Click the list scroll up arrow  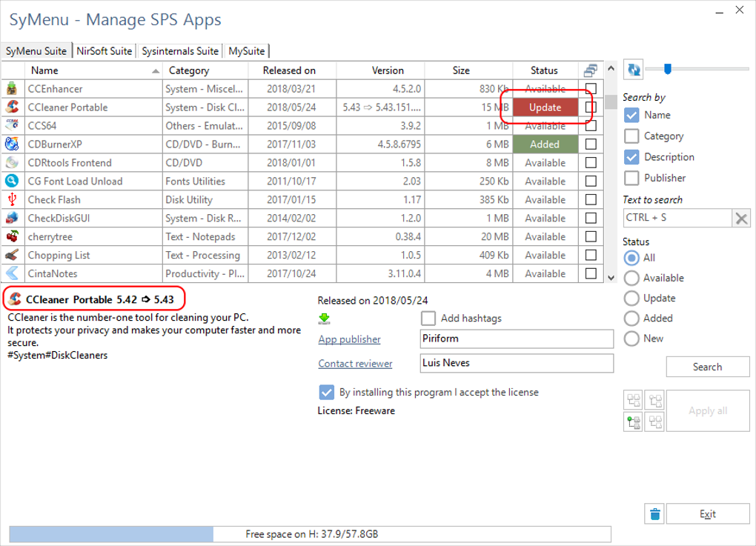pyautogui.click(x=611, y=68)
